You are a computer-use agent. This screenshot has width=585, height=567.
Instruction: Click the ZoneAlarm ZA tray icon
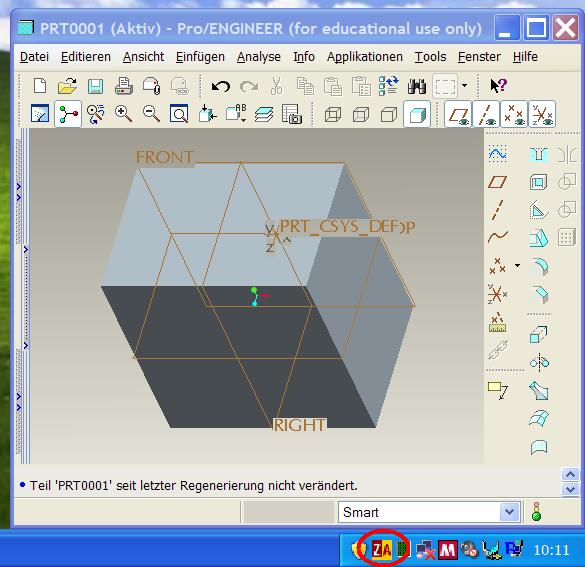click(x=382, y=549)
